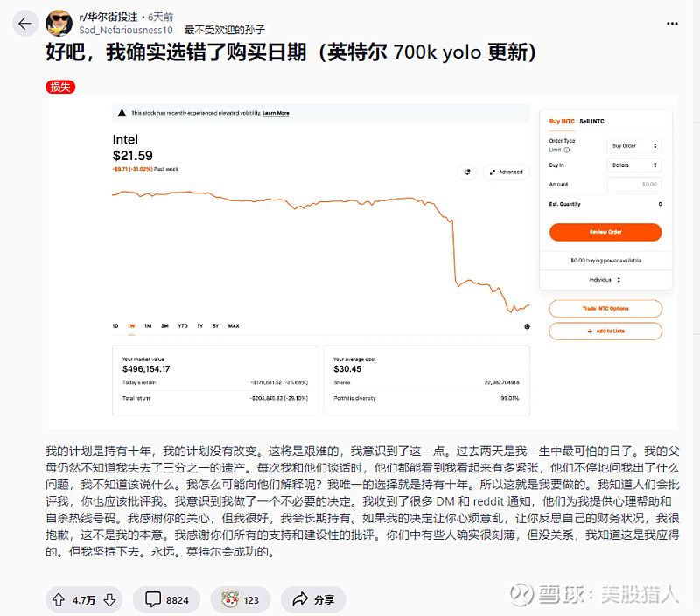Open the 8824 comments
Viewport: 700px width, 616px height.
[166, 600]
